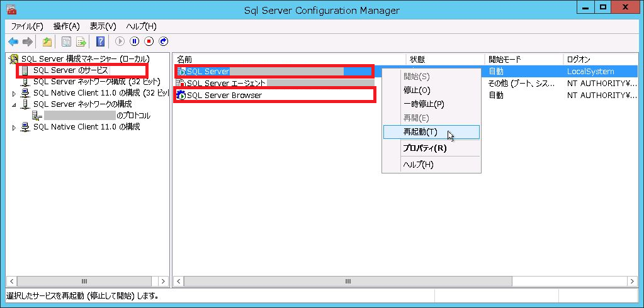This screenshot has width=644, height=308.
Task: Choose ヘルプ(H) in the context menu
Action: point(431,165)
